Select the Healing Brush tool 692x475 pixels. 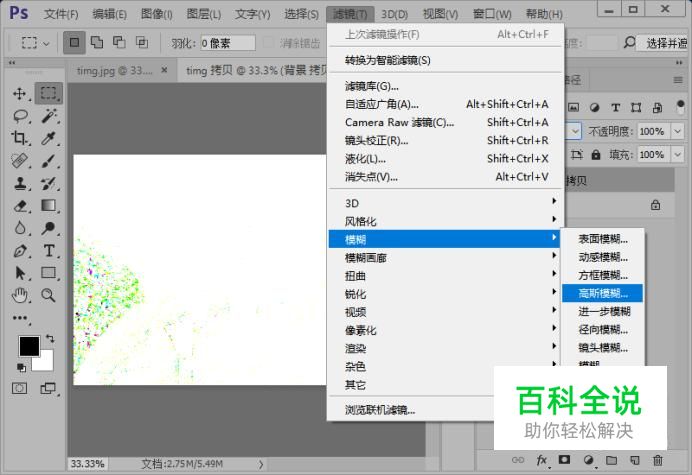pyautogui.click(x=19, y=161)
